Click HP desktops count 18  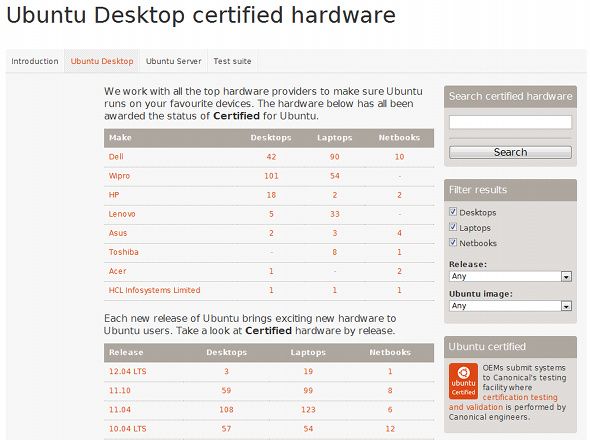point(271,195)
